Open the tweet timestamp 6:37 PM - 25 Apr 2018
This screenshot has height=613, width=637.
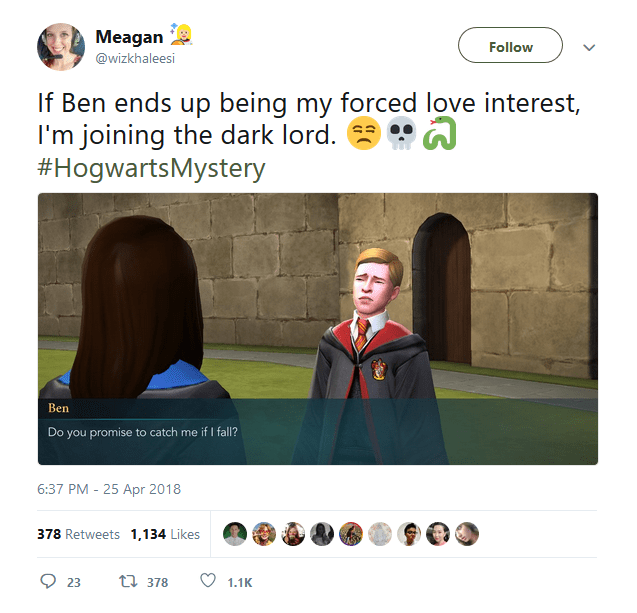coord(109,489)
